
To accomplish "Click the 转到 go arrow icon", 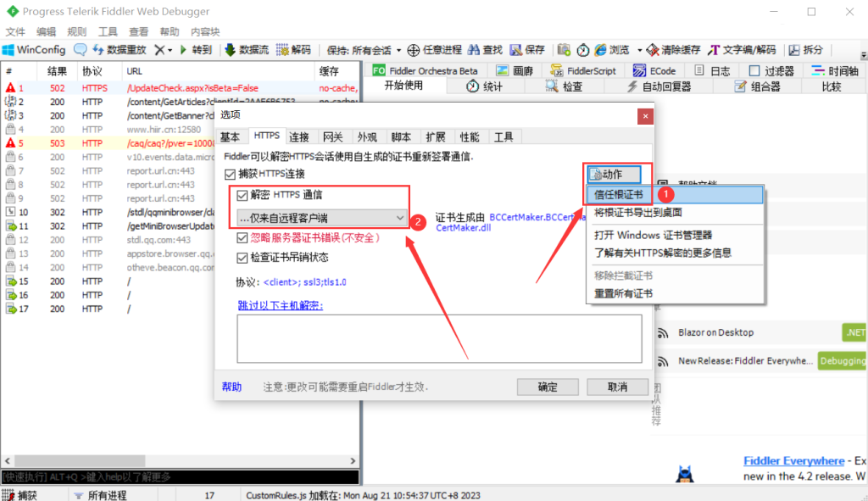I will pos(183,50).
